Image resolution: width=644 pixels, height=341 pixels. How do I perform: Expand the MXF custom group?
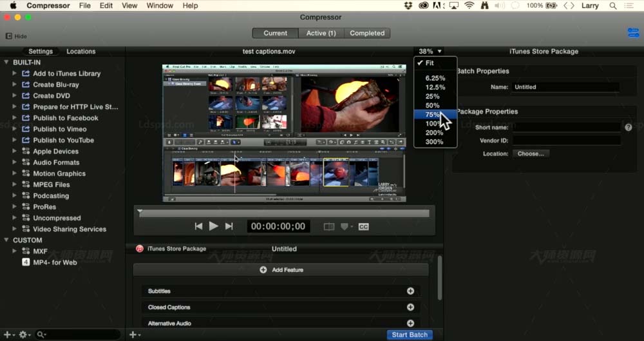pyautogui.click(x=14, y=251)
